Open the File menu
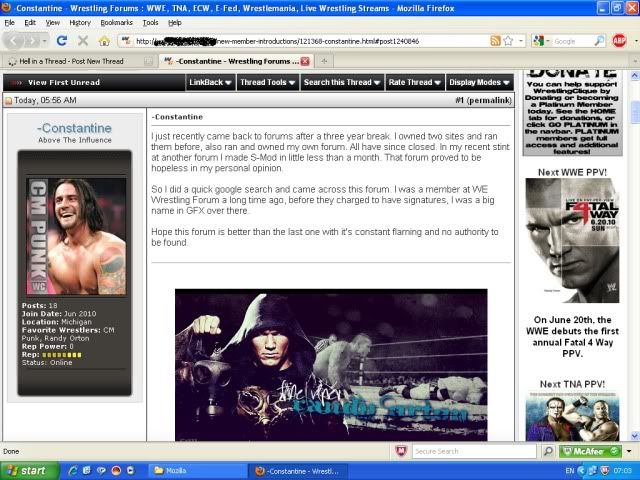The image size is (640, 480). pyautogui.click(x=9, y=23)
